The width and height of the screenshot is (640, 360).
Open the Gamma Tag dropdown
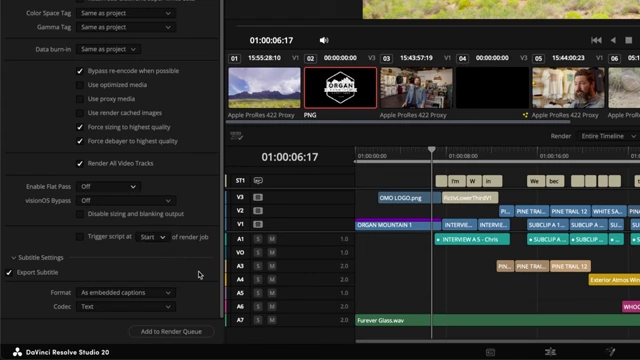(x=126, y=27)
